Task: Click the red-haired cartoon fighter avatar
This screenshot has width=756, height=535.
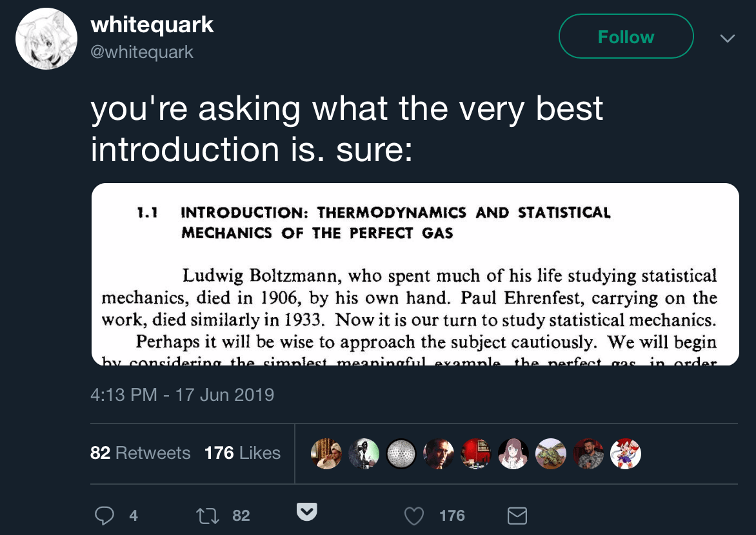Action: 626,454
